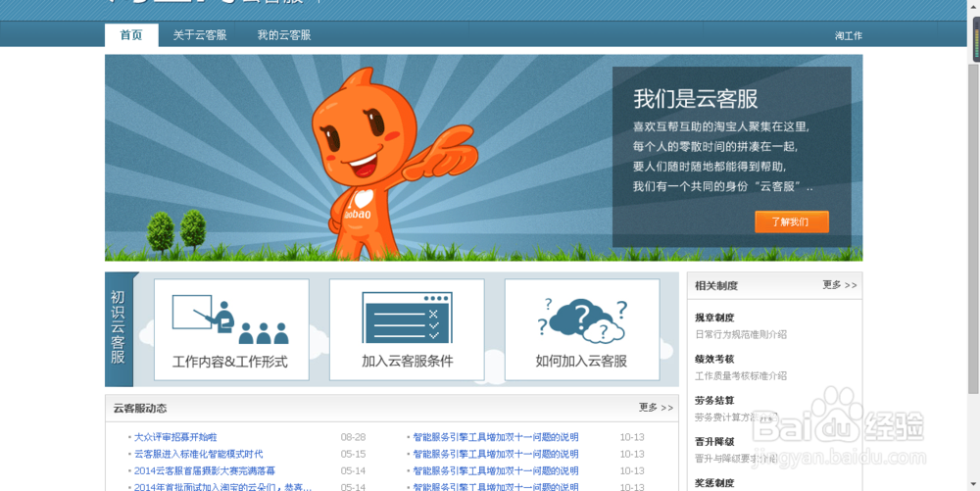Click the 05-15 date entry

(x=353, y=454)
